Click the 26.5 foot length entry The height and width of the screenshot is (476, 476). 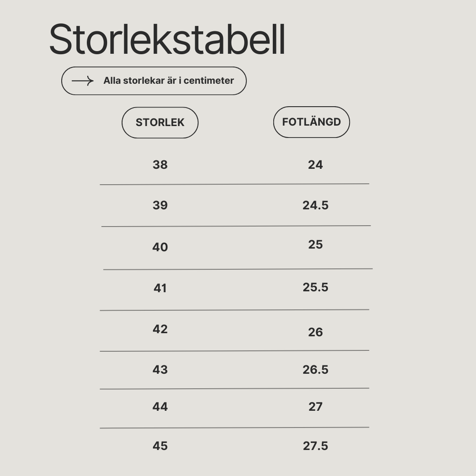click(316, 370)
